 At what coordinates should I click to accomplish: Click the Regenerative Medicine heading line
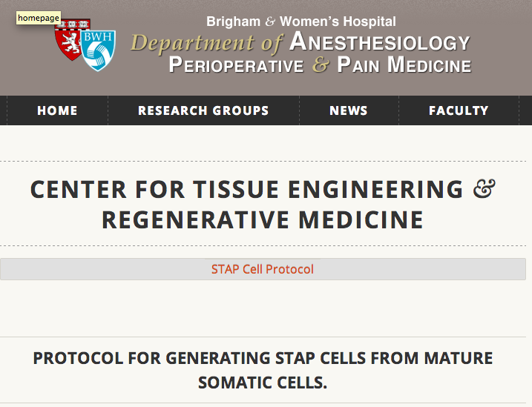tap(263, 220)
